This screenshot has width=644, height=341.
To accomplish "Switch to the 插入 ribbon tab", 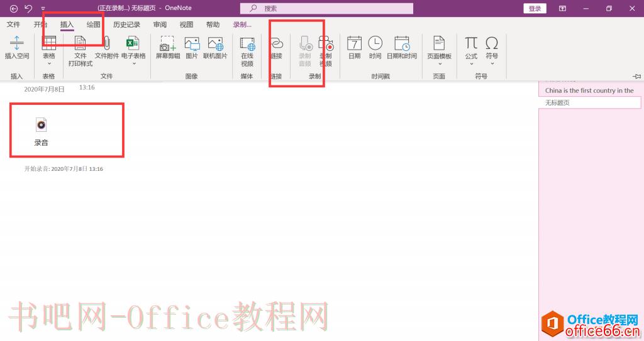I will coord(67,24).
